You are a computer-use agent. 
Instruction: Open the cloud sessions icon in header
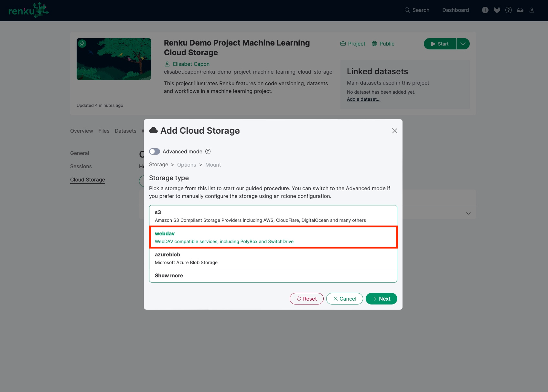point(520,10)
